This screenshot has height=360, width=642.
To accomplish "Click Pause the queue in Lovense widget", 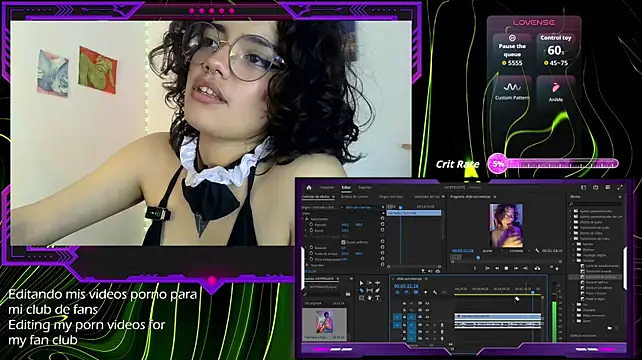I will point(512,51).
